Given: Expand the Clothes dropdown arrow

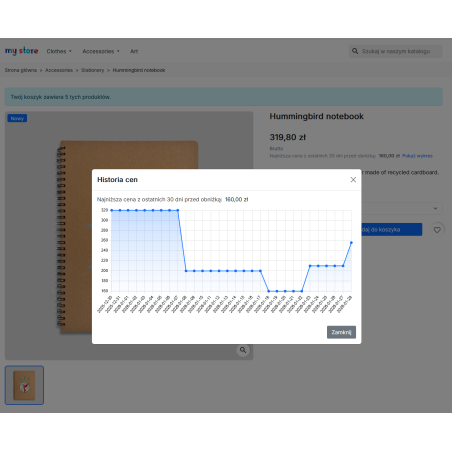Looking at the screenshot, I should [x=70, y=51].
